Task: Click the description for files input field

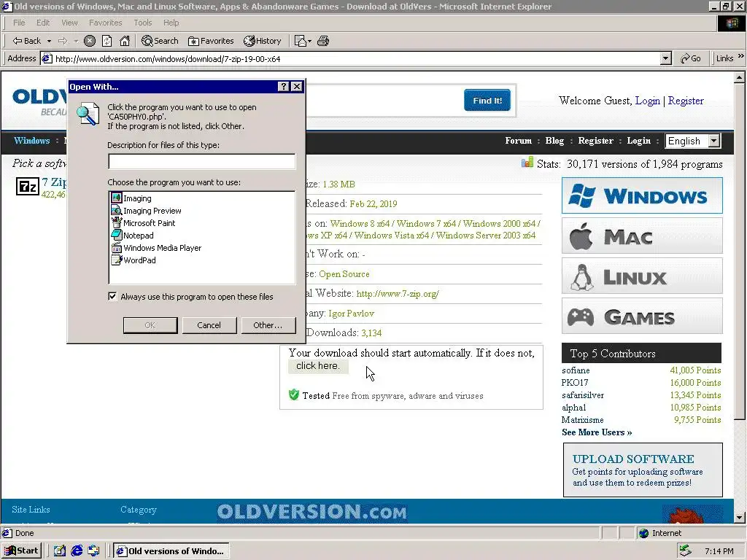Action: 202,161
